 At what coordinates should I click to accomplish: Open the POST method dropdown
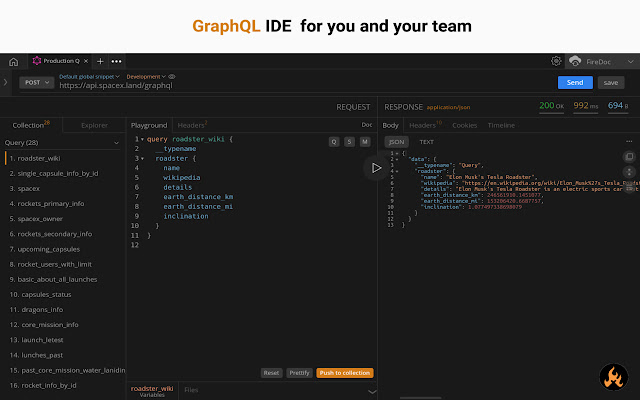(x=35, y=83)
